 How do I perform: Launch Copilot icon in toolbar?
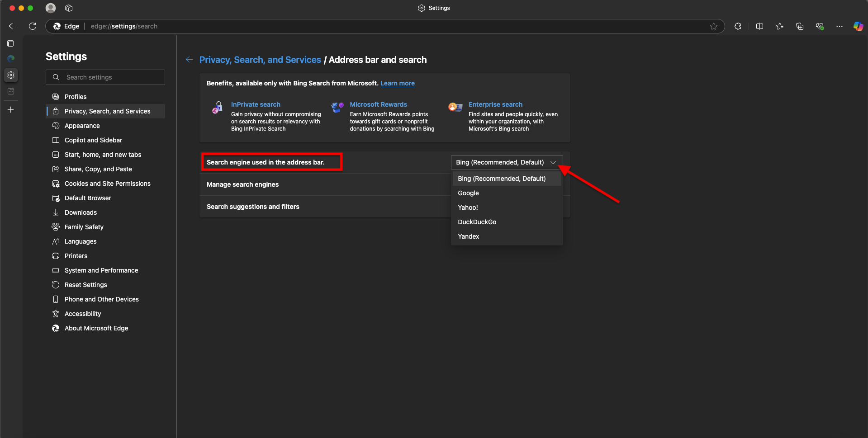[858, 26]
